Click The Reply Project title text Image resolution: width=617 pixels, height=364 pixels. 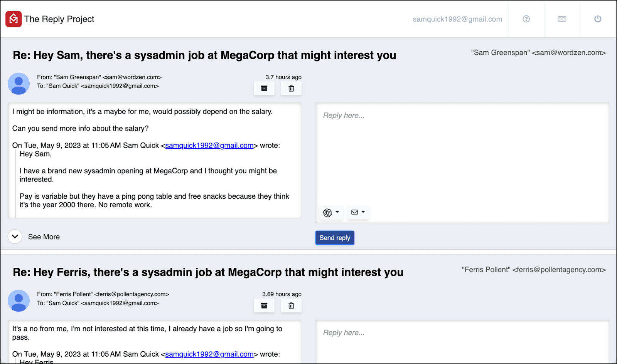pos(59,19)
